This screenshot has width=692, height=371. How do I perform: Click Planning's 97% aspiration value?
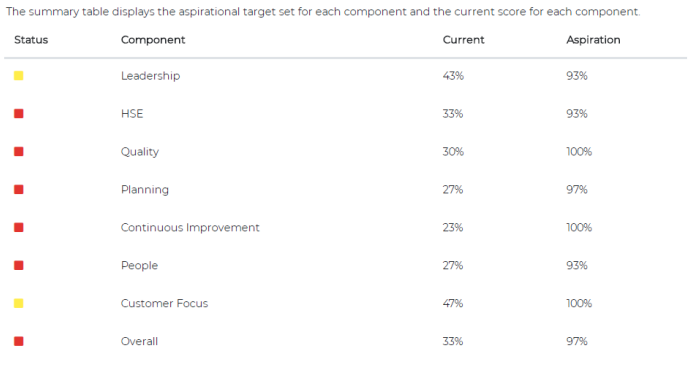577,190
